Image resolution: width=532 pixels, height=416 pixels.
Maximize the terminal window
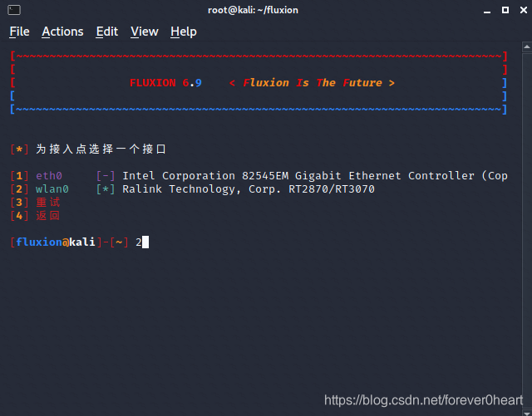[x=505, y=10]
